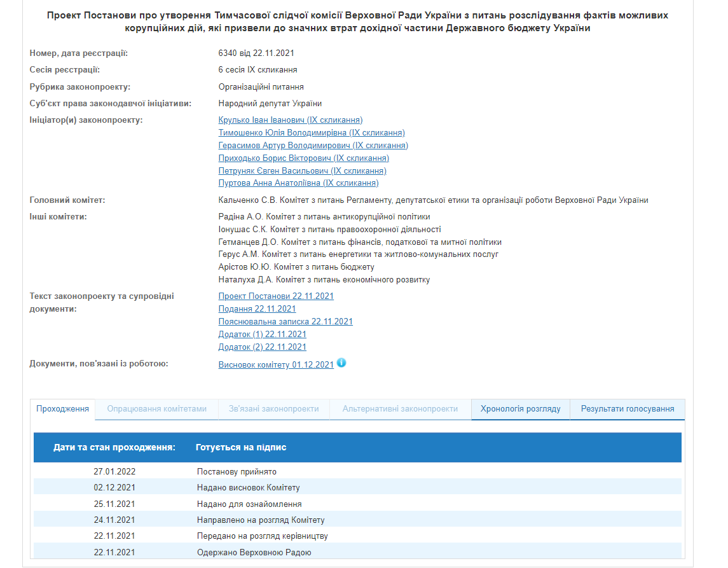The image size is (728, 568).
Task: Click date 27.01.2022 in table
Action: (114, 471)
